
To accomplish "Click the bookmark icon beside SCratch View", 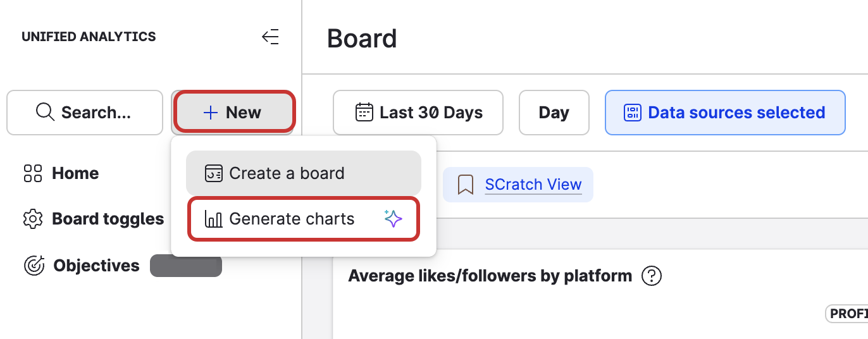I will pos(466,185).
